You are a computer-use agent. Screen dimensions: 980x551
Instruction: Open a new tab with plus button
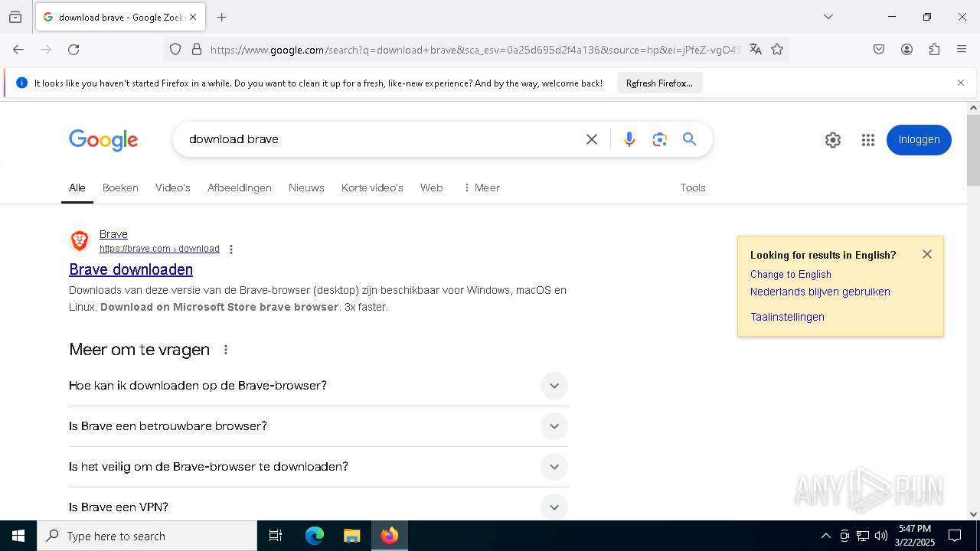[x=222, y=17]
